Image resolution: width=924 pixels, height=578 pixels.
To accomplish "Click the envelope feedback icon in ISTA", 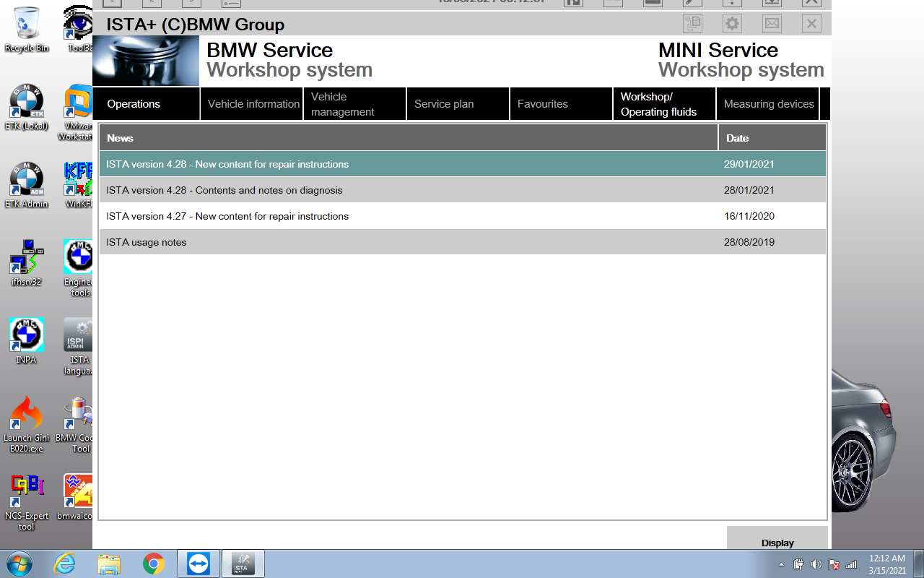I will [772, 24].
